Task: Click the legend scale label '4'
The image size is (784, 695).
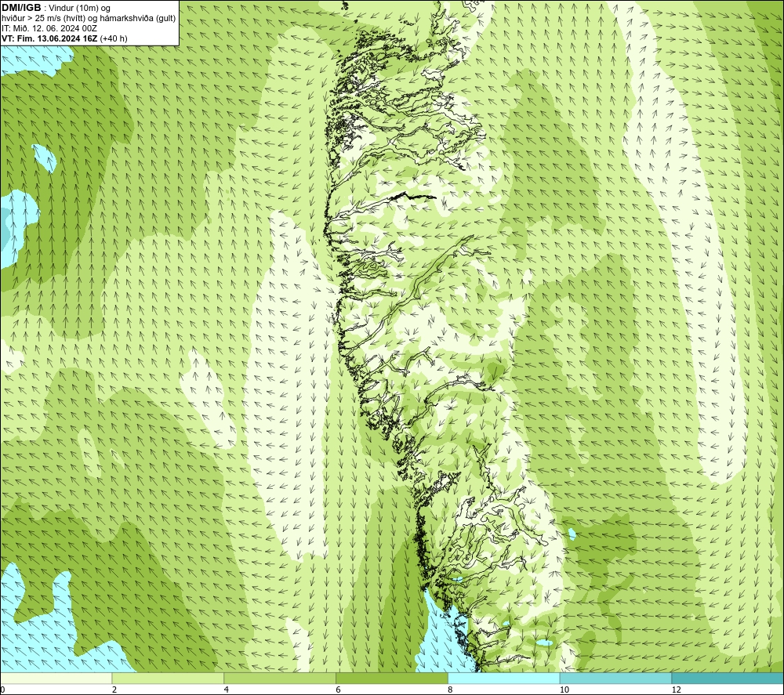Action: pyautogui.click(x=227, y=690)
